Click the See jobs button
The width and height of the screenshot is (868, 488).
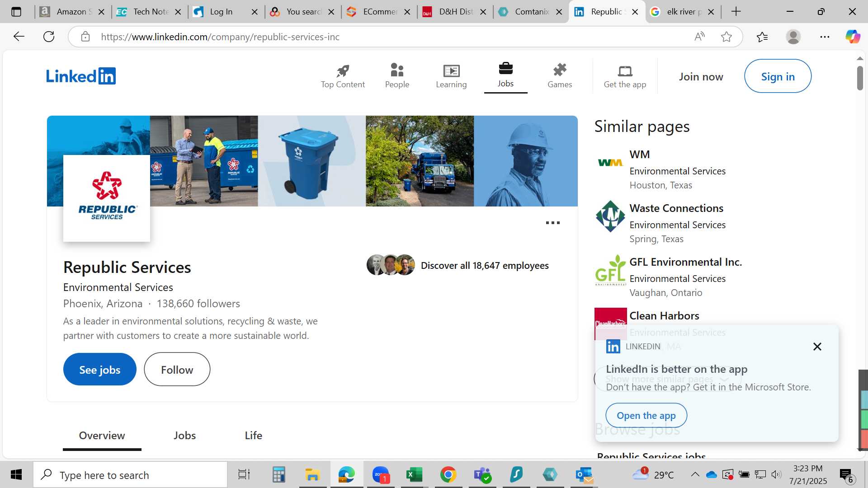tap(99, 370)
